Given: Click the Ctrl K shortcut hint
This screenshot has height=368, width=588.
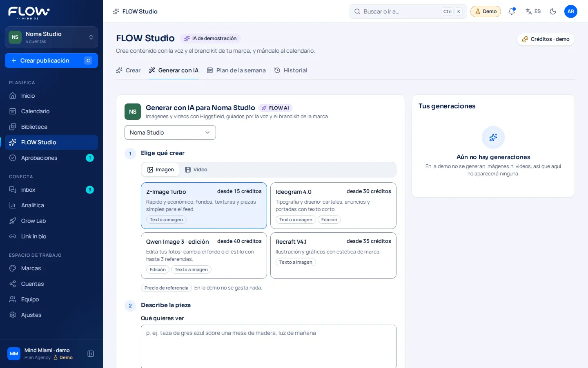Looking at the screenshot, I should pos(452,11).
